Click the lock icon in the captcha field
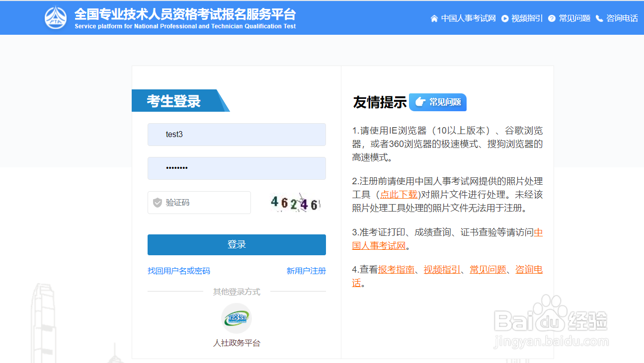The width and height of the screenshot is (644, 363). click(x=157, y=202)
